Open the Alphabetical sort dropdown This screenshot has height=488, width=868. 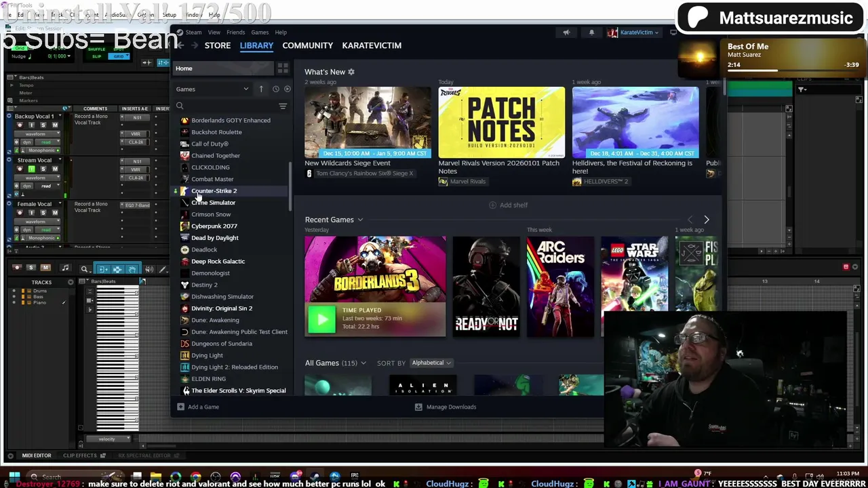coord(431,363)
